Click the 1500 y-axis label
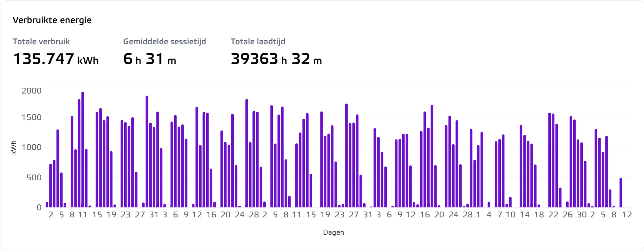The width and height of the screenshot is (644, 250). tap(32, 118)
